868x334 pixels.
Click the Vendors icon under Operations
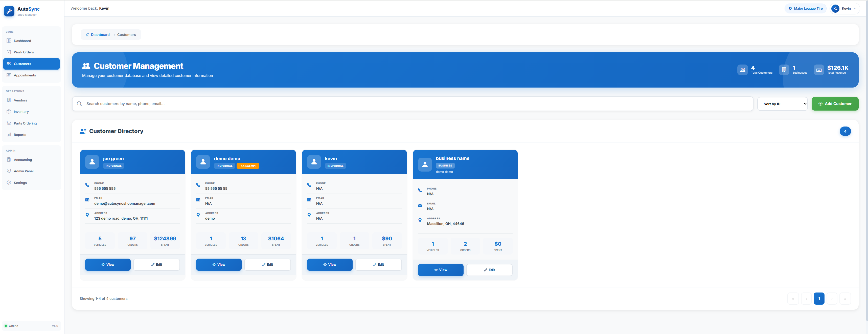[9, 100]
